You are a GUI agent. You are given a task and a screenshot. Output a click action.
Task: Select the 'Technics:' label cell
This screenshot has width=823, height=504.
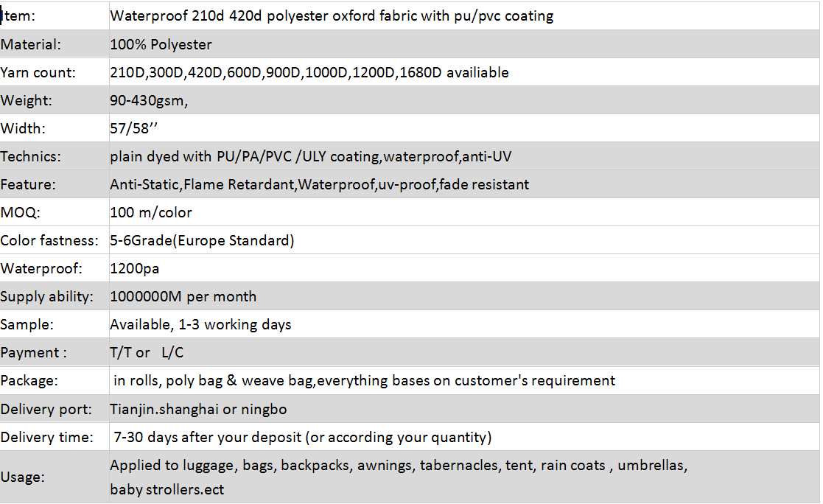(31, 156)
